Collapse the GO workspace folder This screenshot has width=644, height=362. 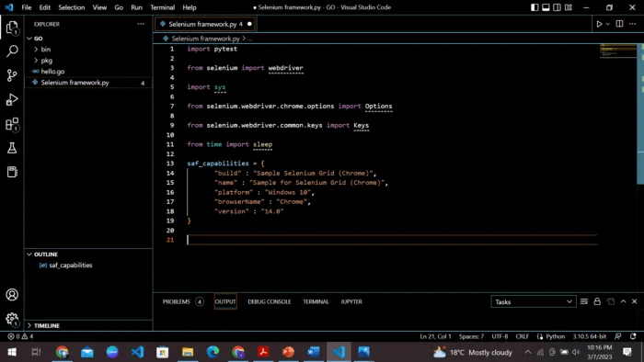coord(88,38)
